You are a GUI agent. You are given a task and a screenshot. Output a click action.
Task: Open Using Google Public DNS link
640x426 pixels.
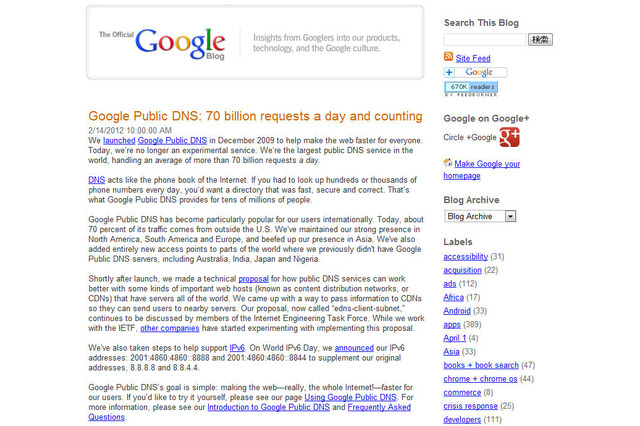tap(351, 397)
